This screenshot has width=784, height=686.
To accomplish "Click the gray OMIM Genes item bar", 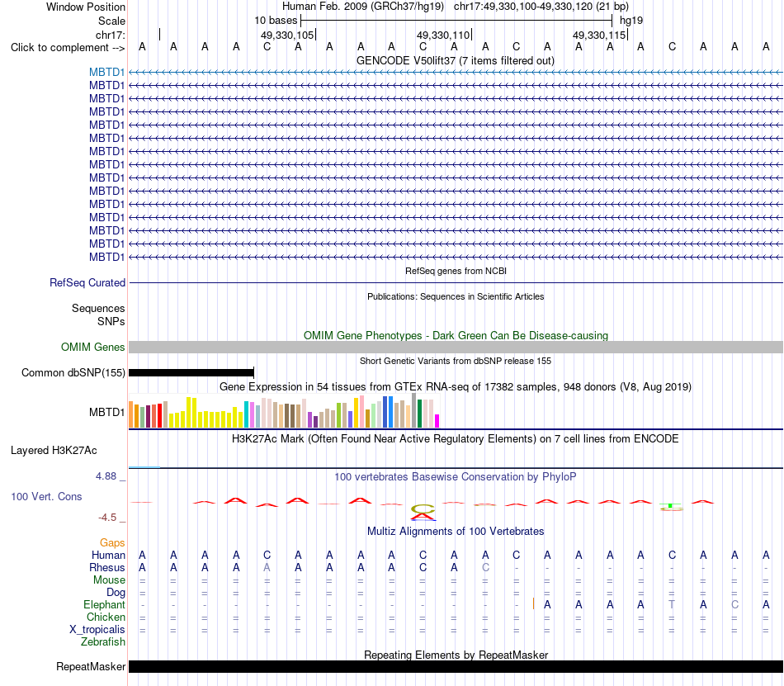I will [x=456, y=347].
